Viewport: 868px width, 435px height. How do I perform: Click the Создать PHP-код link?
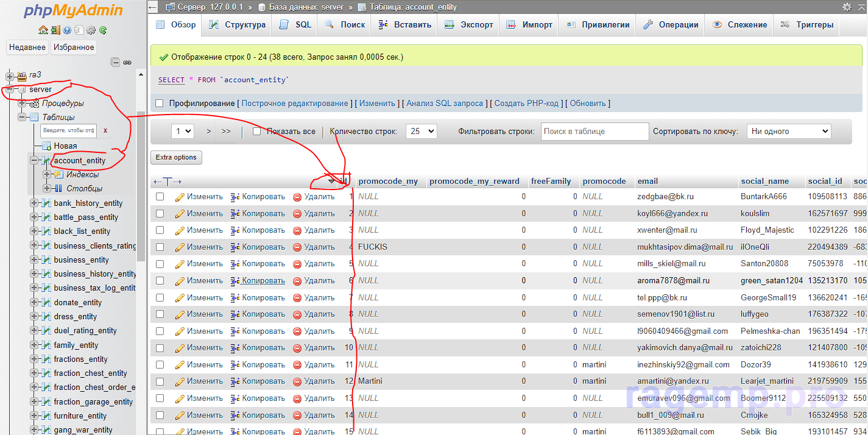526,104
